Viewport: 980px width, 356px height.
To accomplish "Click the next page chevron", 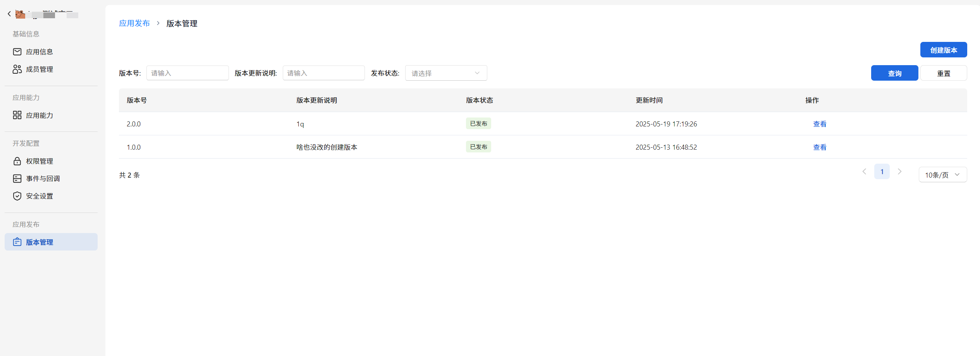I will [x=899, y=171].
